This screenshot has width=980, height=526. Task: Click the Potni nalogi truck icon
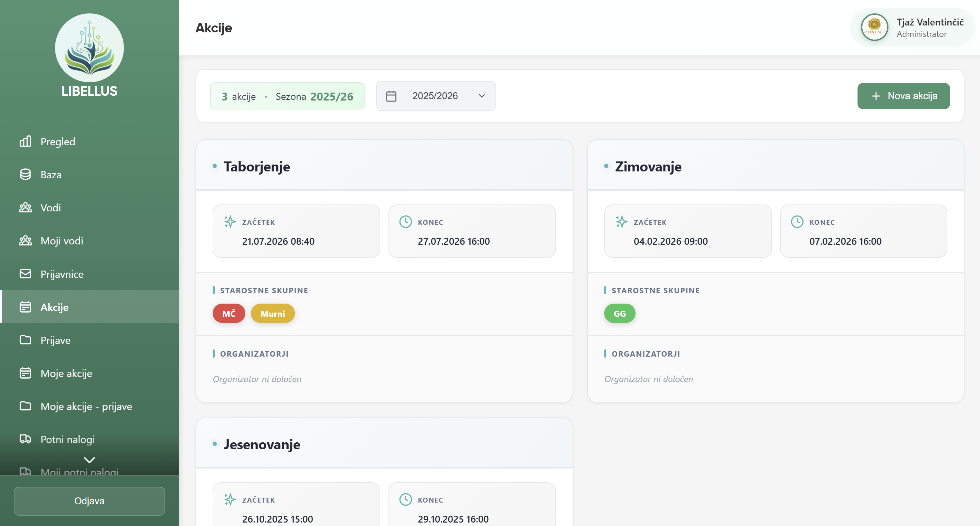tap(25, 439)
